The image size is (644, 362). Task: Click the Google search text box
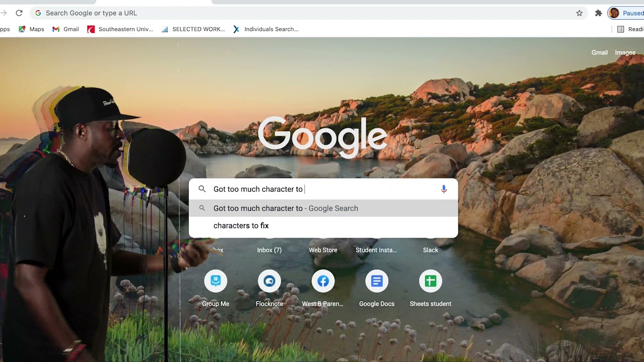coord(323,189)
